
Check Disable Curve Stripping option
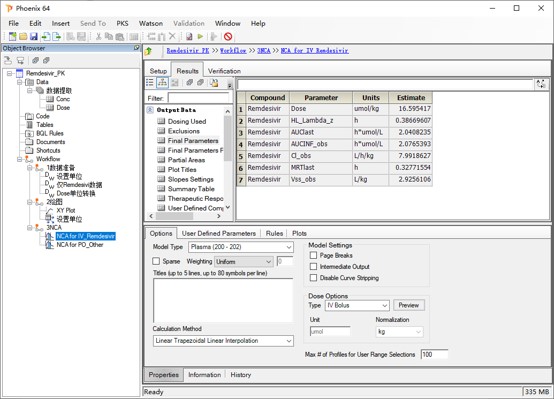(x=313, y=278)
